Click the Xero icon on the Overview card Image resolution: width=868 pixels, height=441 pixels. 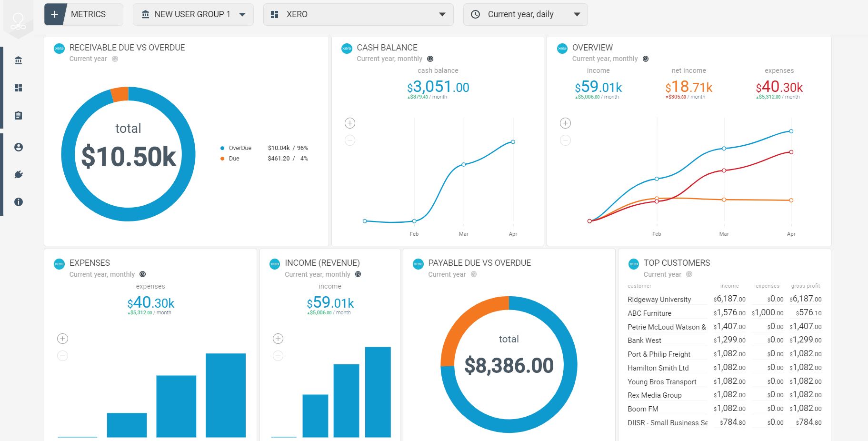(562, 48)
